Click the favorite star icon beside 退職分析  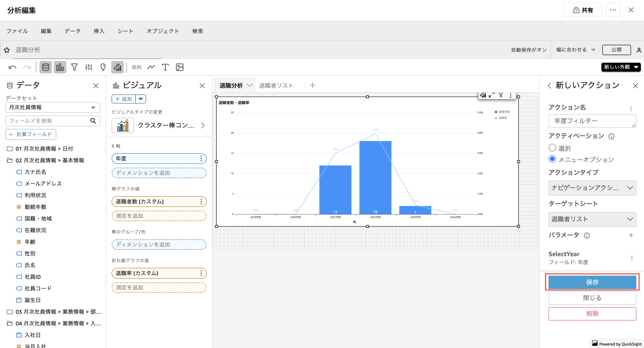(7, 50)
